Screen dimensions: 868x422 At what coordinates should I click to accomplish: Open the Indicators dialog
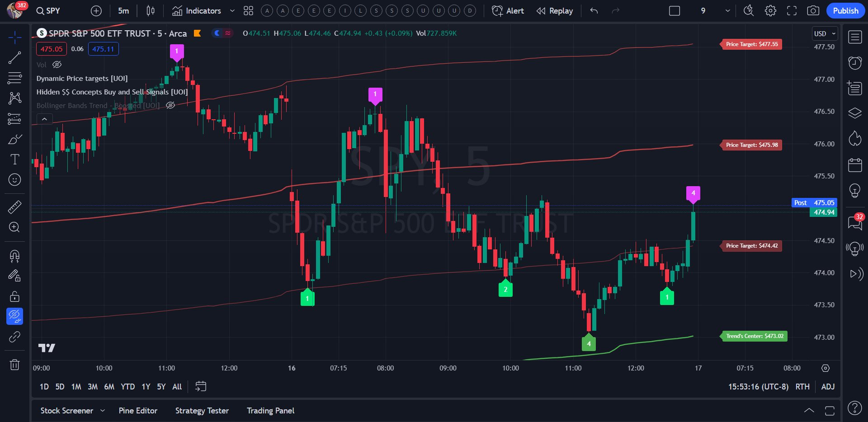(x=197, y=11)
